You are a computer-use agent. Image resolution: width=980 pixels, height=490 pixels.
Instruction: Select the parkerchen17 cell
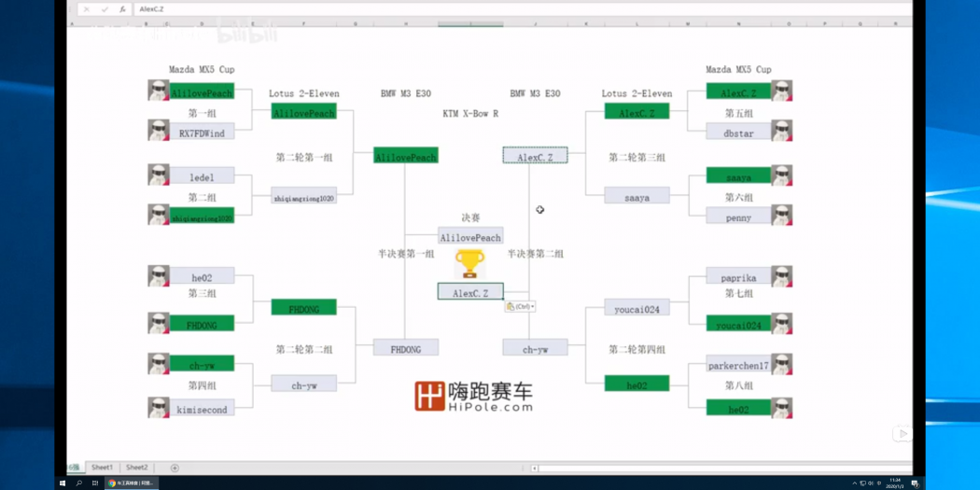pos(739,364)
